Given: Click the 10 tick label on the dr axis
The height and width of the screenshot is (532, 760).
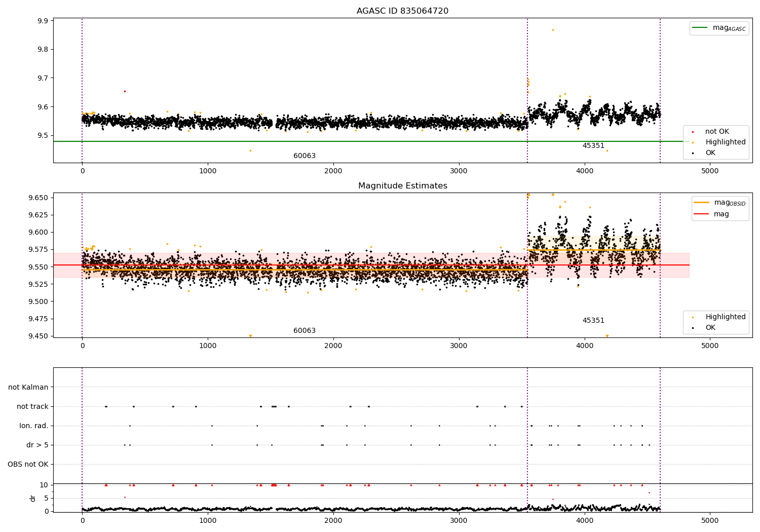Looking at the screenshot, I should tap(44, 485).
